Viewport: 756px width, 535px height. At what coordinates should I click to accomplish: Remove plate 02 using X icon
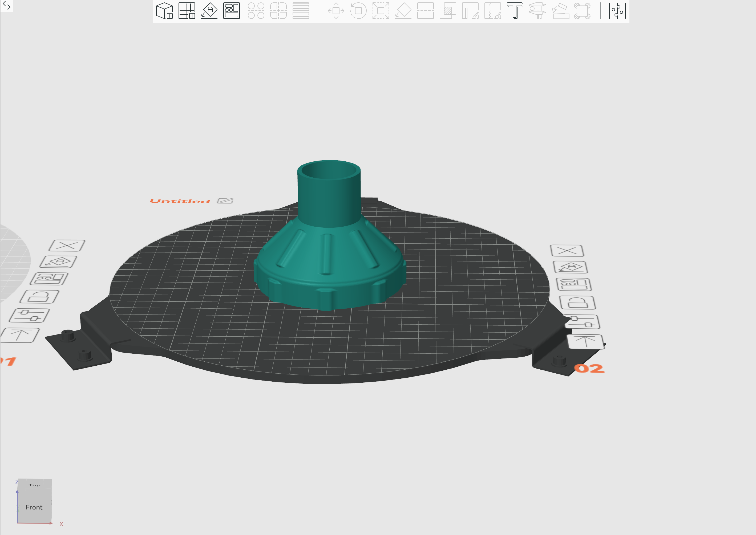(567, 251)
